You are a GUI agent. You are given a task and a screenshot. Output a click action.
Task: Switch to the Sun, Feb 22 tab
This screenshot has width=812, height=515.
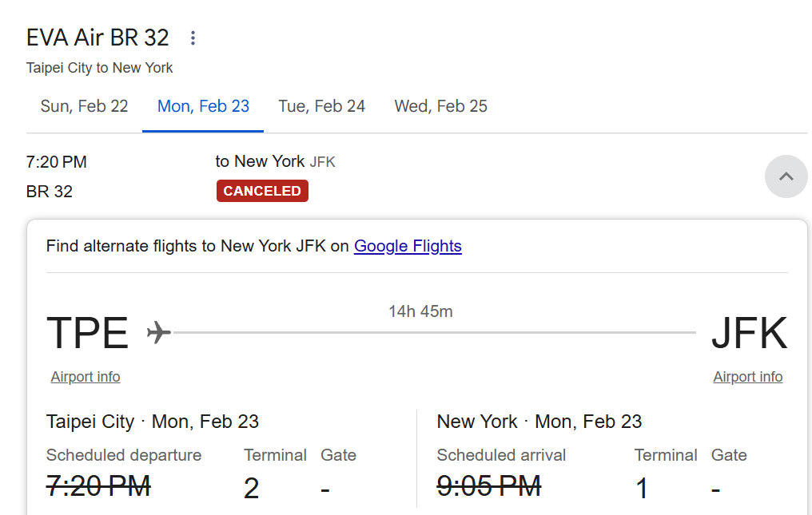(x=84, y=107)
